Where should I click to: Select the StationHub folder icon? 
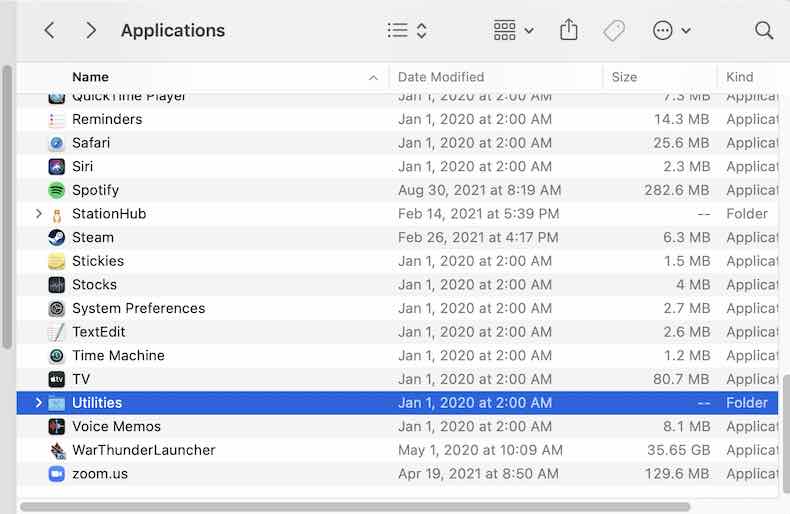(x=56, y=216)
